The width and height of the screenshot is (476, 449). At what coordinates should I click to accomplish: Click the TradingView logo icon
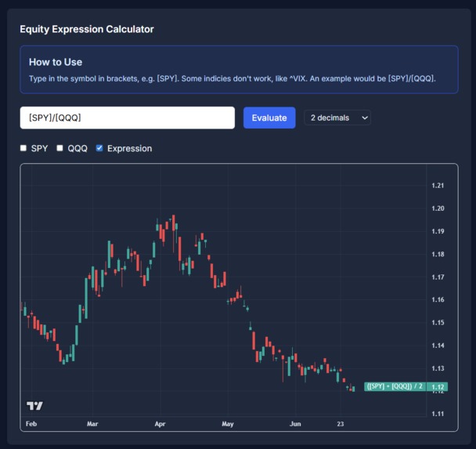click(34, 406)
